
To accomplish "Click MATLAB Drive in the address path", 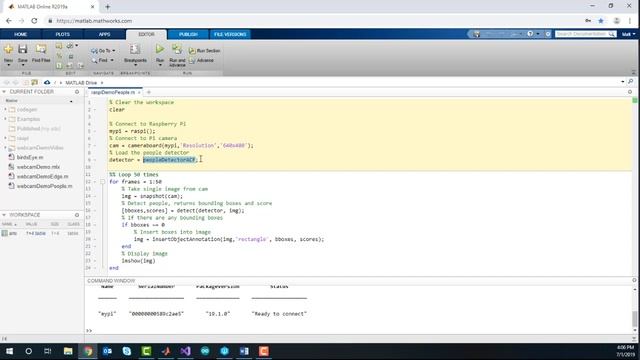I will coord(81,83).
